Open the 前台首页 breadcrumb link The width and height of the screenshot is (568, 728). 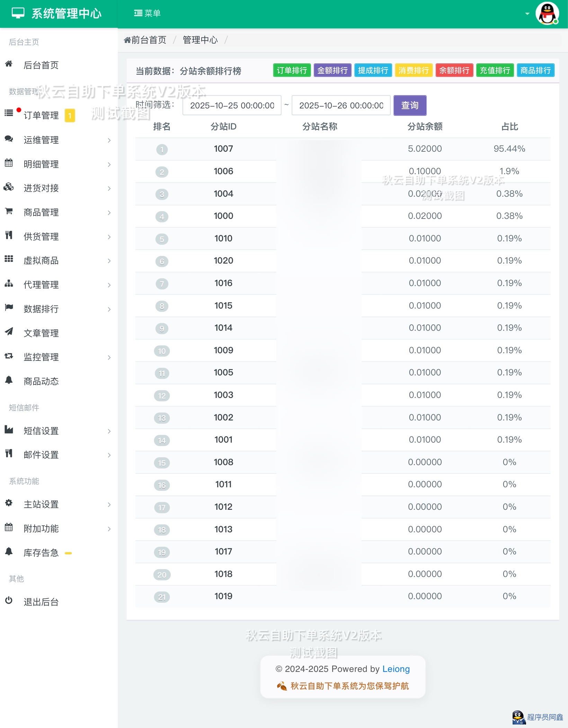[145, 40]
